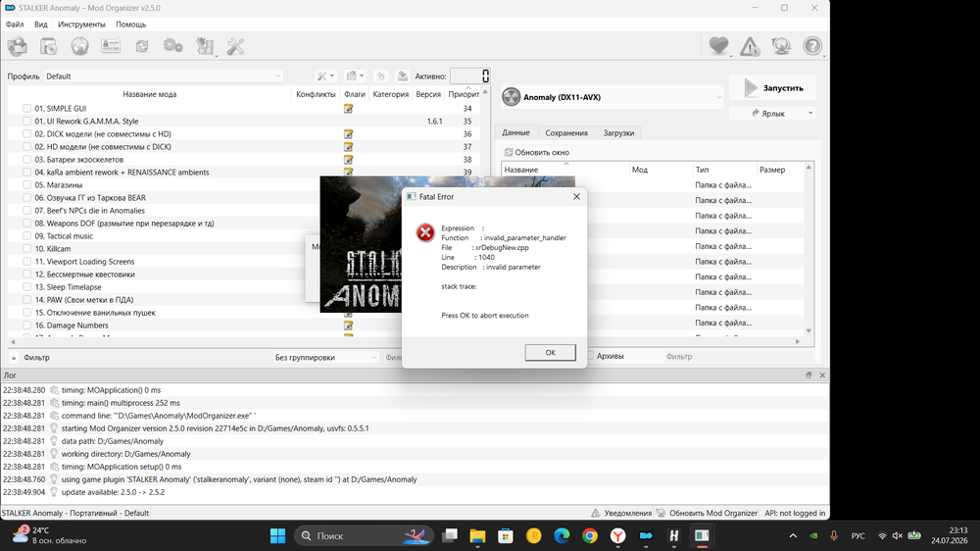Open Nexus with the globe icon
Screen dimensions: 980x551
click(79, 46)
